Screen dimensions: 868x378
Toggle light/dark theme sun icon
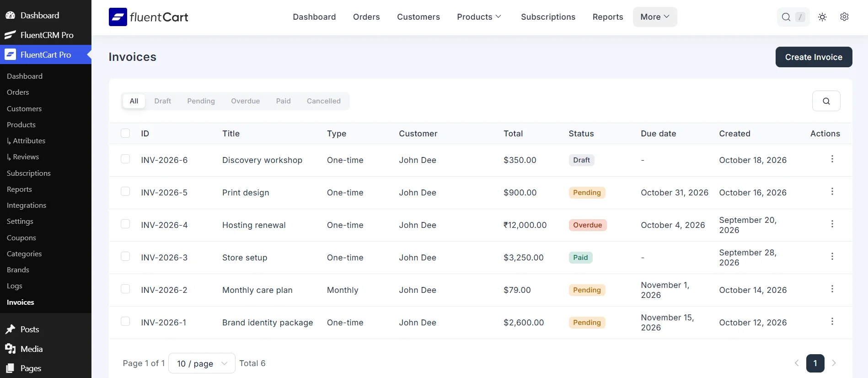(x=822, y=17)
